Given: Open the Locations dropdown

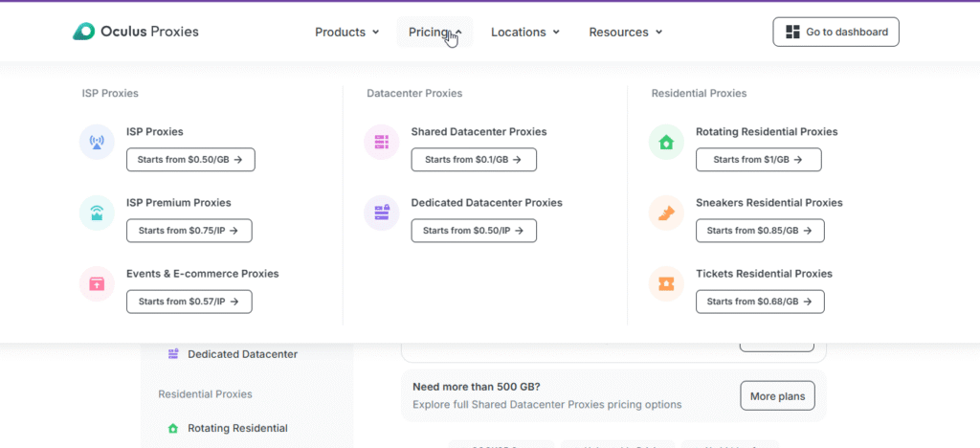Looking at the screenshot, I should coord(525,32).
